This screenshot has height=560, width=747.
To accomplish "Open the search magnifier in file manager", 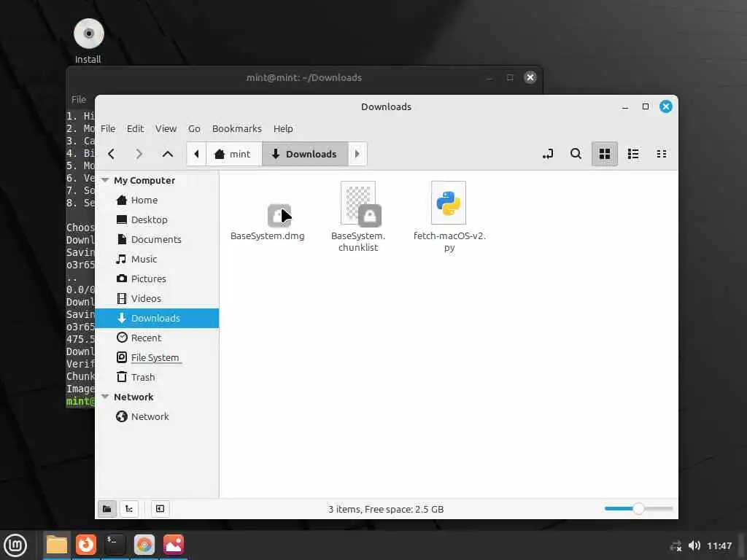I will [576, 154].
